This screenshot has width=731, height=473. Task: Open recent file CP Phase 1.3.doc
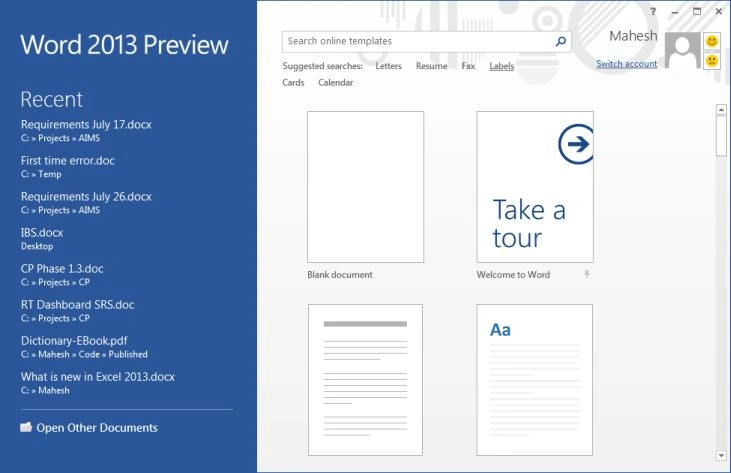pos(62,274)
